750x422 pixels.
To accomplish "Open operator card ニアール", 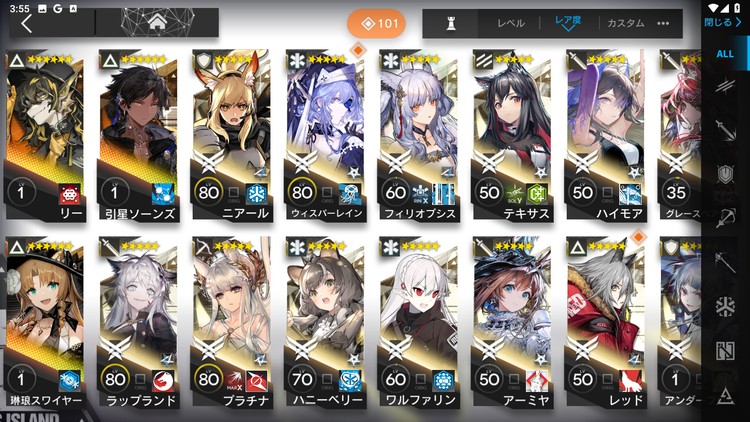I will point(232,135).
